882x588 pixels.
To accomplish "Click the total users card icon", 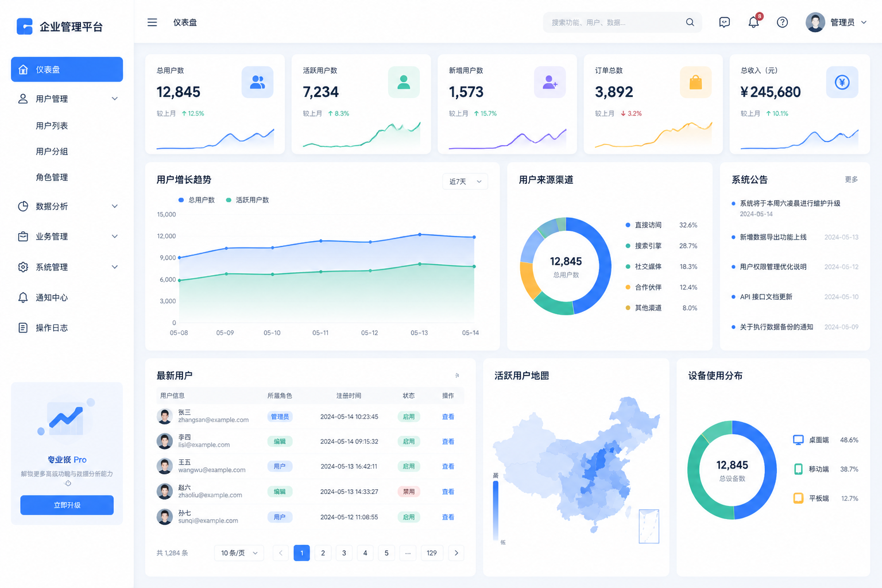I will [x=257, y=82].
